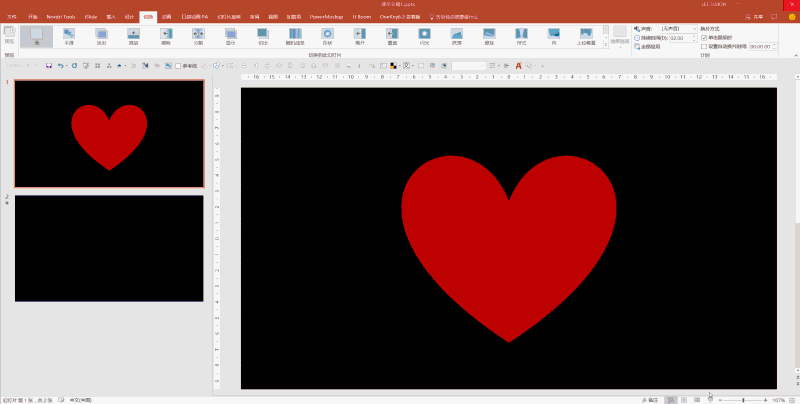
Task: Switch to the PowerMockup ribbon tab
Action: click(327, 17)
